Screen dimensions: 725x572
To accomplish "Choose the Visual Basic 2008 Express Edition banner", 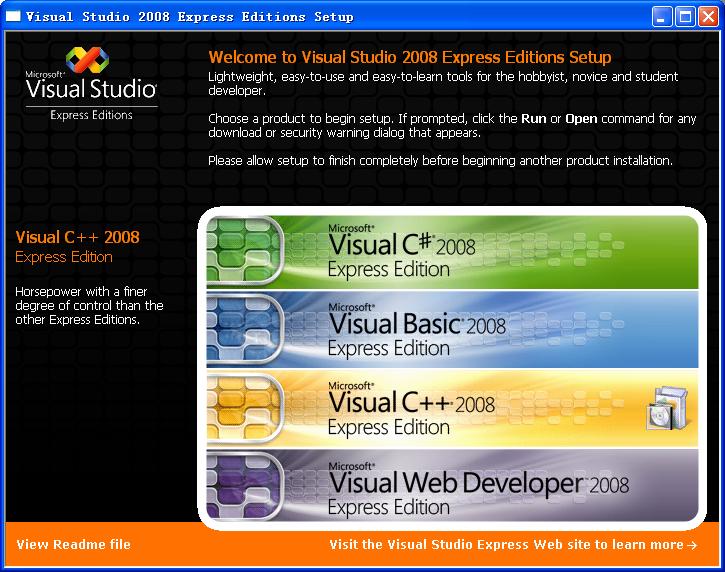I will point(452,330).
